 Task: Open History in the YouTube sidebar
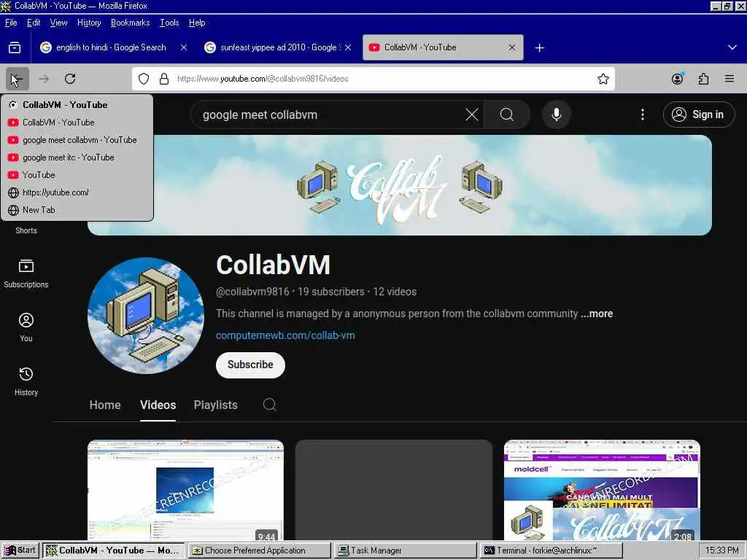pyautogui.click(x=26, y=381)
